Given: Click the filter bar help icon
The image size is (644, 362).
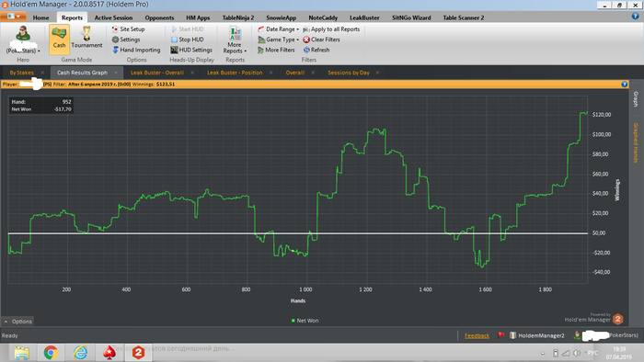Looking at the screenshot, I should [x=625, y=84].
